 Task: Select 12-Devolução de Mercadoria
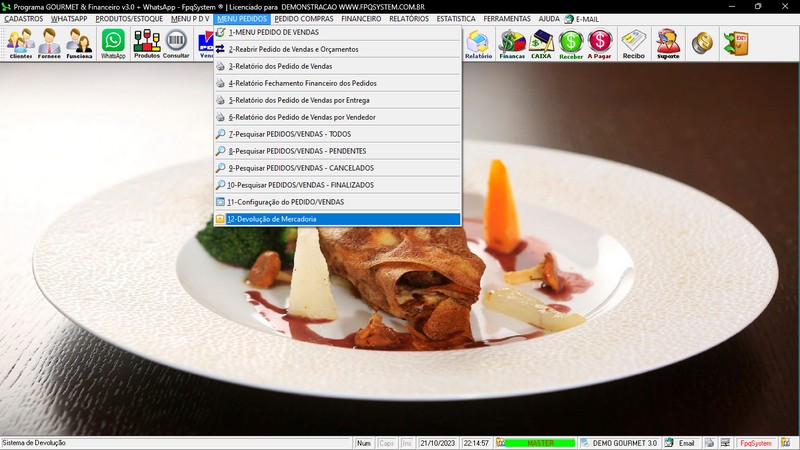[x=337, y=219]
